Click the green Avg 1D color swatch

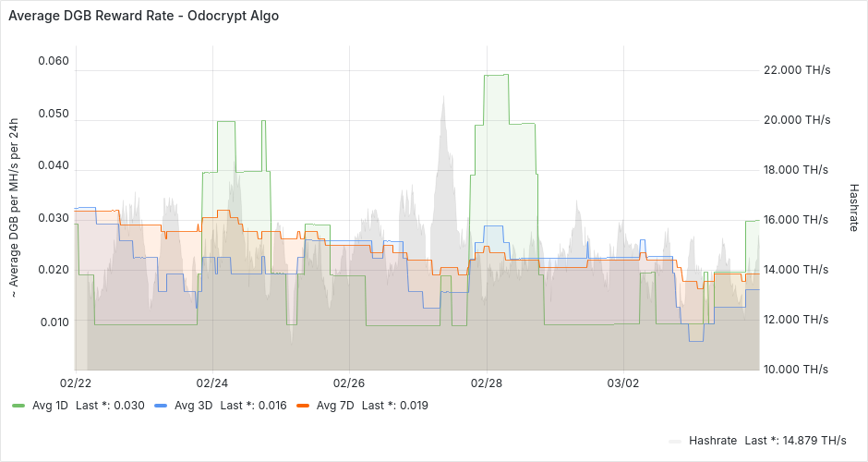pos(18,405)
